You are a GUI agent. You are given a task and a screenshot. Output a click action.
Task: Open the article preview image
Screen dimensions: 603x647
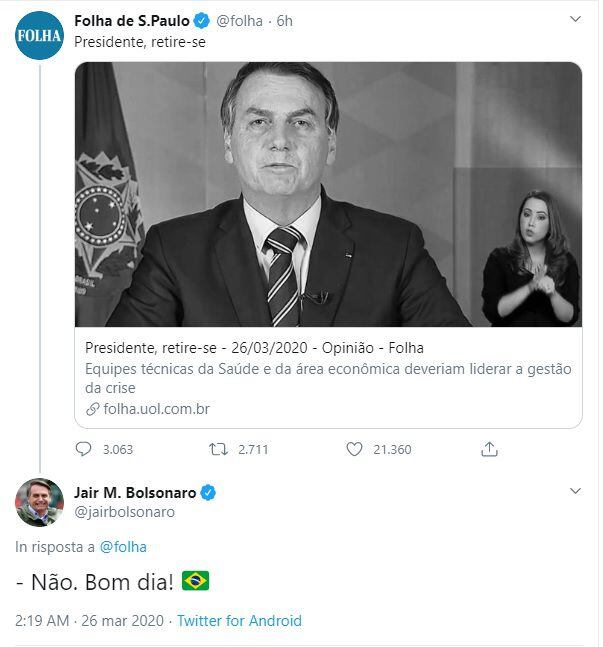pyautogui.click(x=328, y=194)
